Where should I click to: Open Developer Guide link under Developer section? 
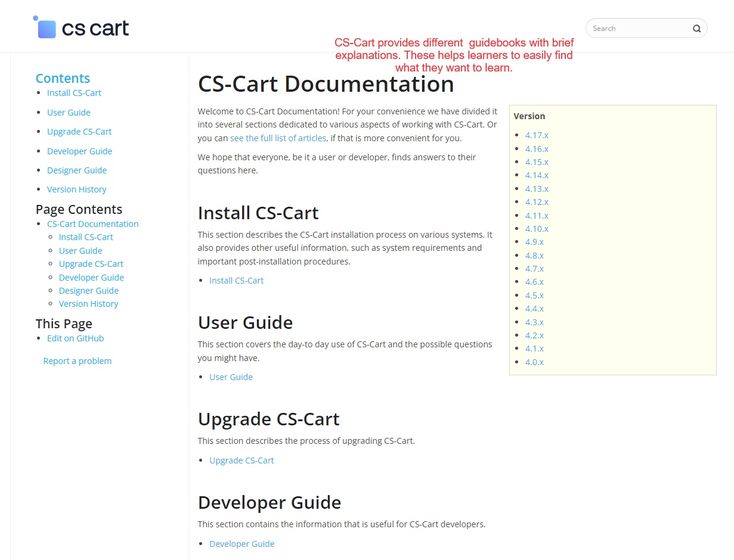(241, 544)
